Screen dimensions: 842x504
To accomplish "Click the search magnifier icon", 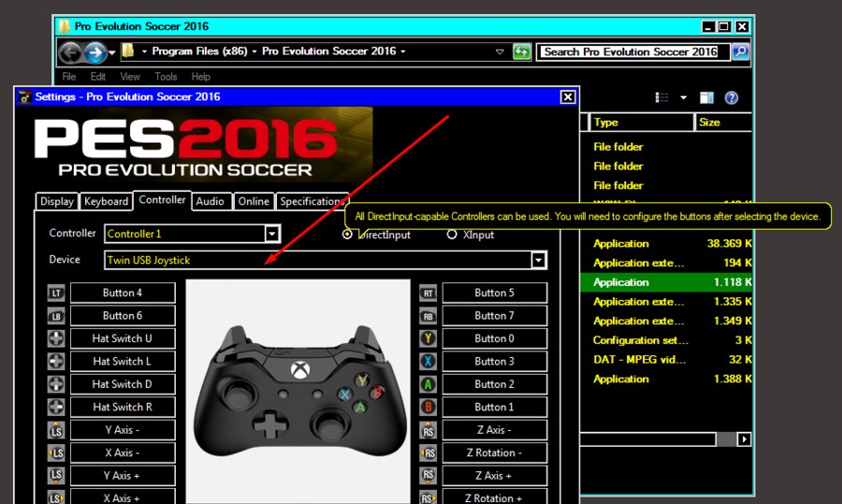I will (741, 51).
